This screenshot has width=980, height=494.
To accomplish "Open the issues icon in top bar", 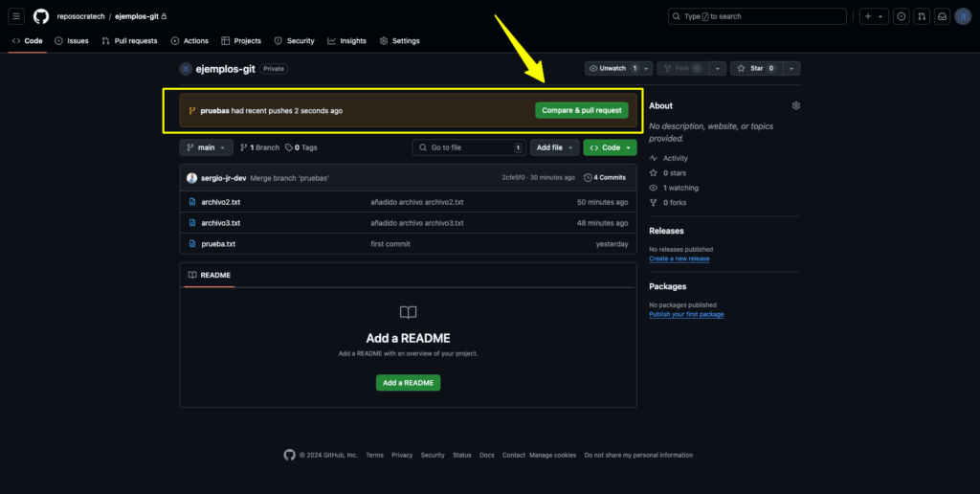I will click(901, 16).
